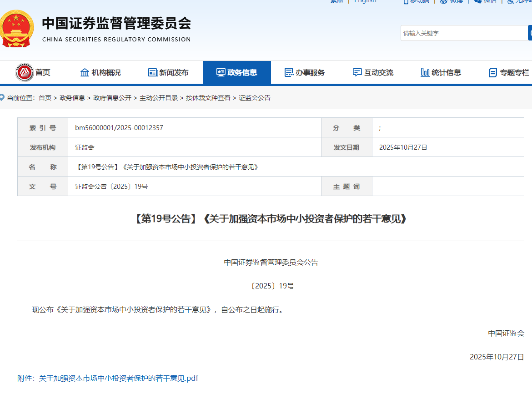This screenshot has width=532, height=394.
Task: Click 政务信息 in the breadcrumb path
Action: click(72, 98)
